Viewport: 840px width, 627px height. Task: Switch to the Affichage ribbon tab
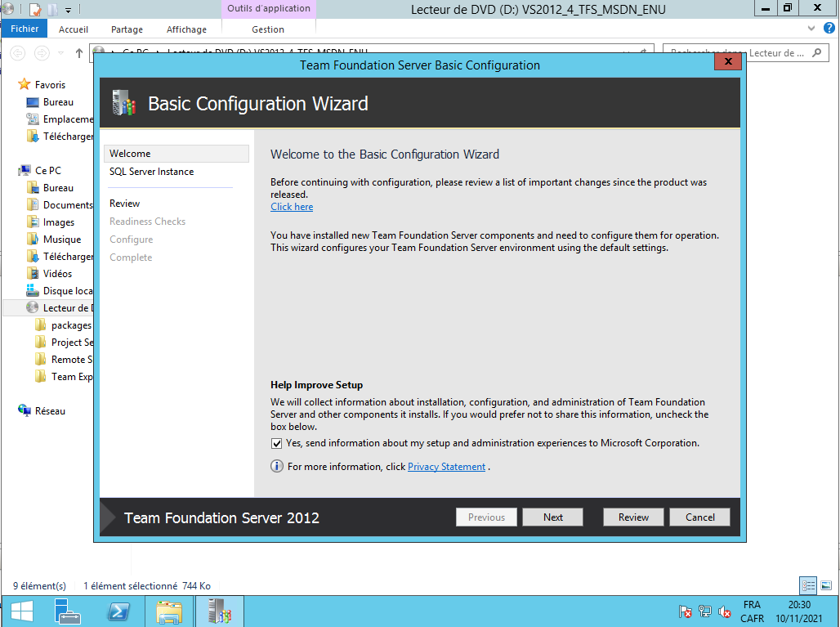click(x=186, y=29)
